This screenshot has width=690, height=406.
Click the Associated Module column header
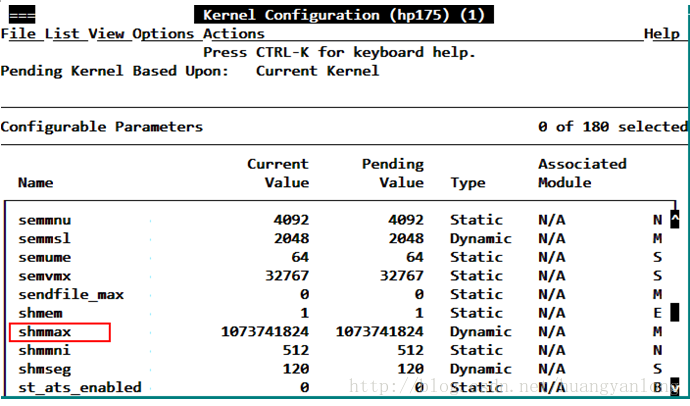pyautogui.click(x=582, y=173)
